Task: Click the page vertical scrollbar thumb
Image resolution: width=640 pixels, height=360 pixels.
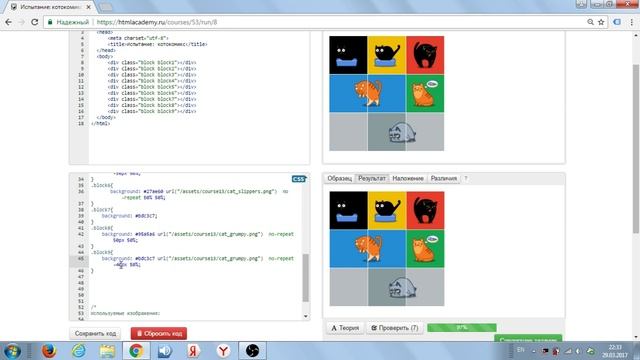Action: [x=636, y=149]
